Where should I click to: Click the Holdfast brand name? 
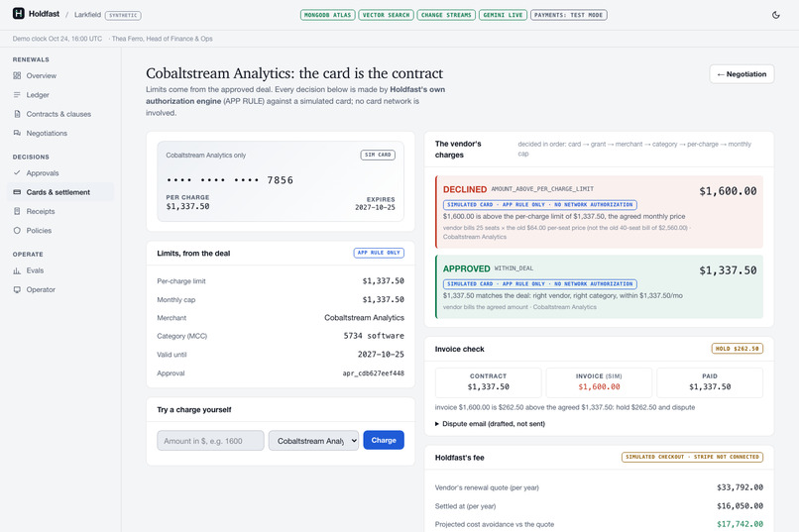coord(44,14)
